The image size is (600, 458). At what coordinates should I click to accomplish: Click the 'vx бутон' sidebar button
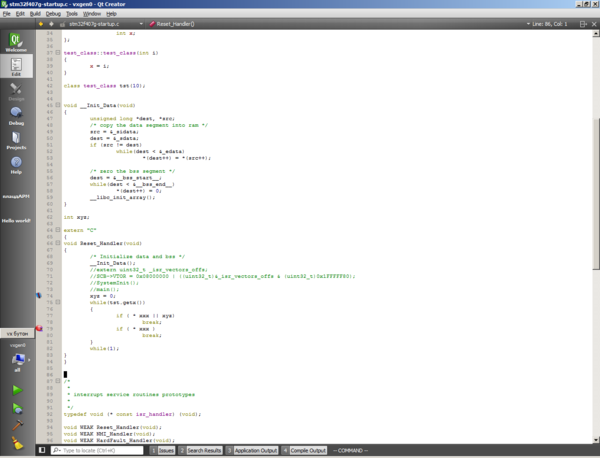[17, 334]
